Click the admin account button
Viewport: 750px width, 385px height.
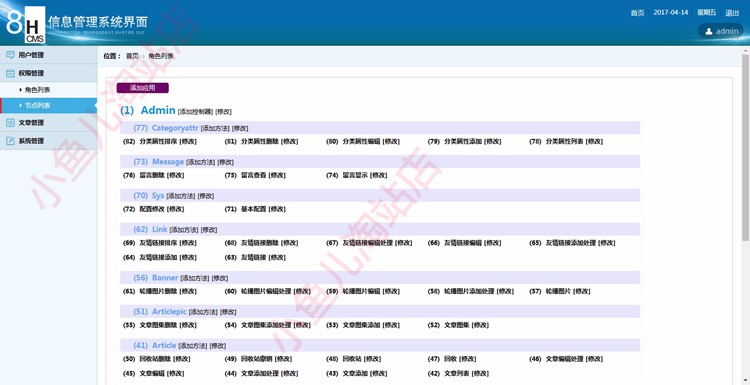click(x=721, y=31)
